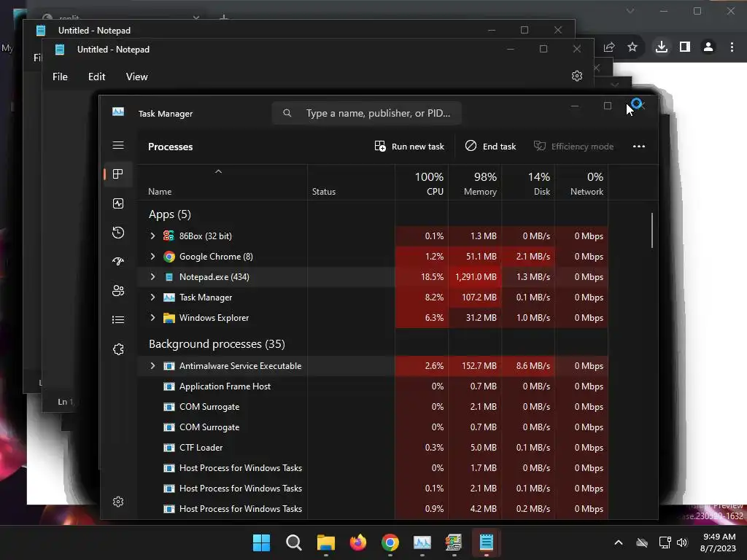Select the CTF Loader process row

(x=373, y=448)
